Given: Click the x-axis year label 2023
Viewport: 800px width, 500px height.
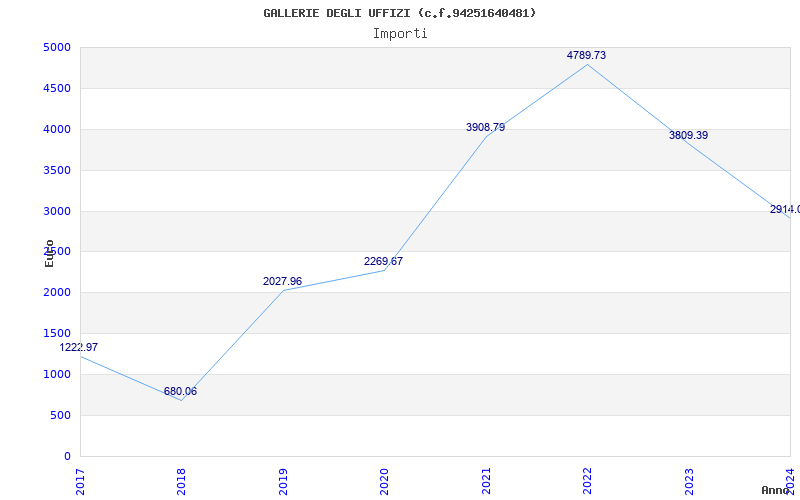Looking at the screenshot, I should (x=689, y=482).
